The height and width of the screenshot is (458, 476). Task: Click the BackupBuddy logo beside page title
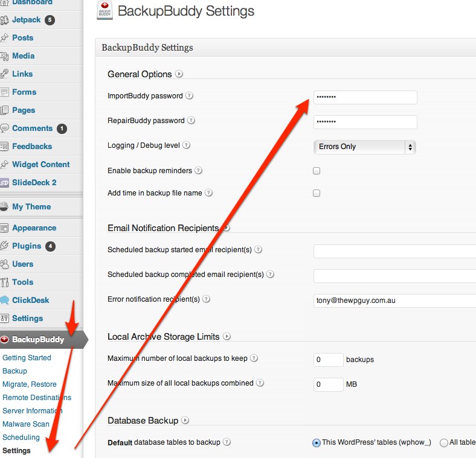105,11
